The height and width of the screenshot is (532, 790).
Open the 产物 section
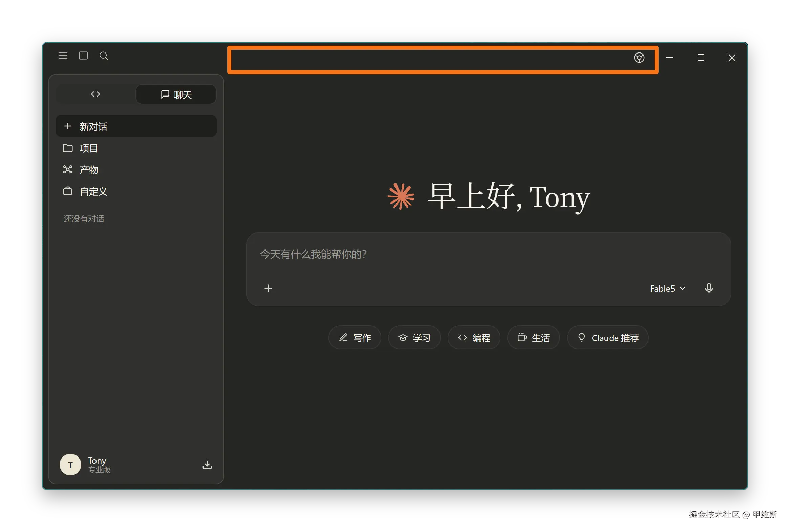[x=136, y=170]
